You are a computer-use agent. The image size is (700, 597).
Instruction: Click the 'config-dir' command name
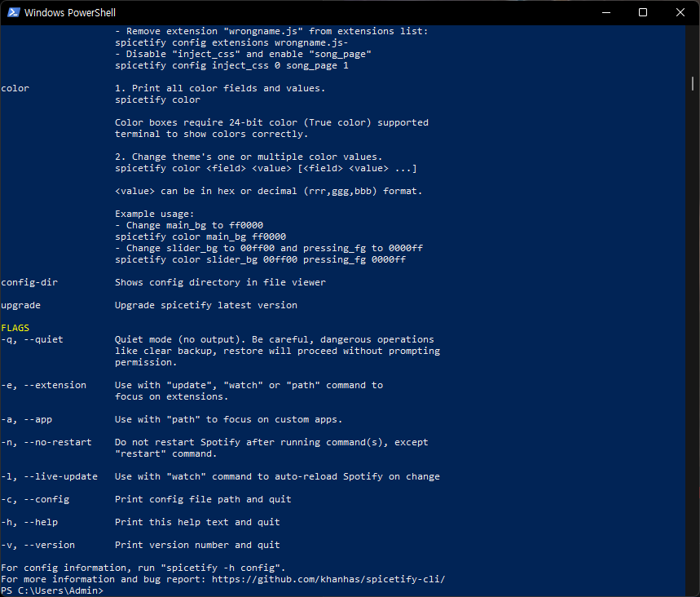tap(29, 282)
